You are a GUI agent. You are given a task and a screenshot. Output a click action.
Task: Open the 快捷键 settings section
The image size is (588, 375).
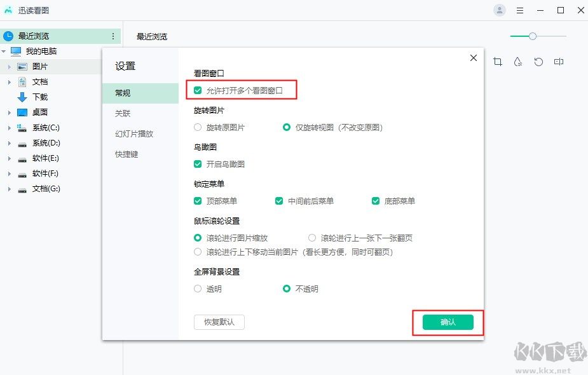[126, 154]
